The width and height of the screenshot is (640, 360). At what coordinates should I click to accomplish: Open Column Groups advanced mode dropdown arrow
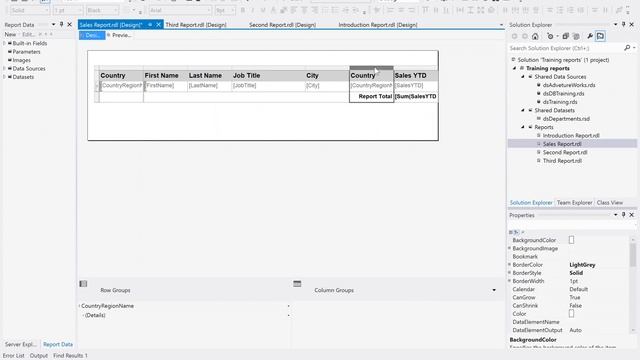494,290
